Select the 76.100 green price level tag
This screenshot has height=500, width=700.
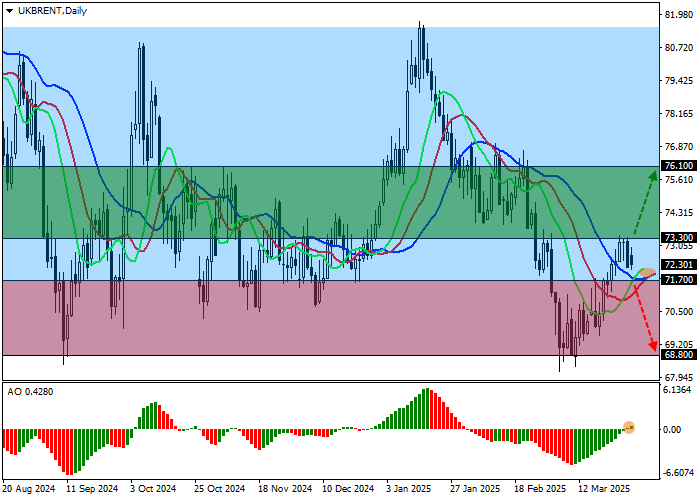coord(679,166)
